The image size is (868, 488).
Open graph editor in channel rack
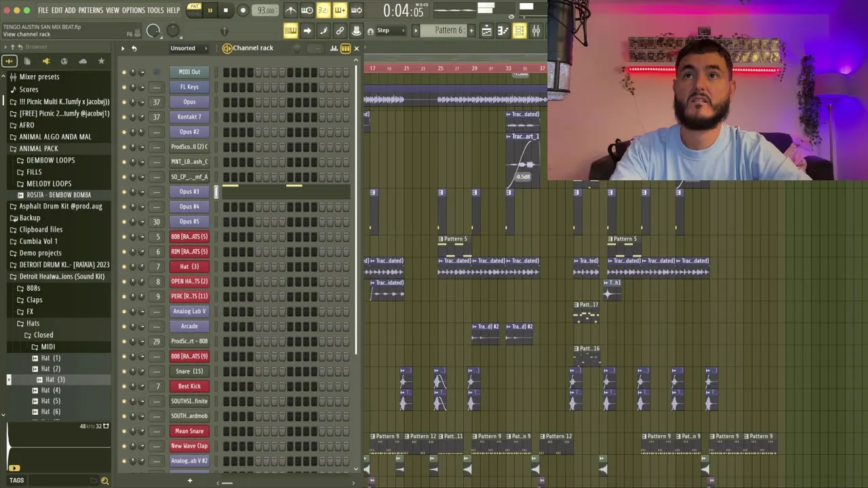click(334, 48)
